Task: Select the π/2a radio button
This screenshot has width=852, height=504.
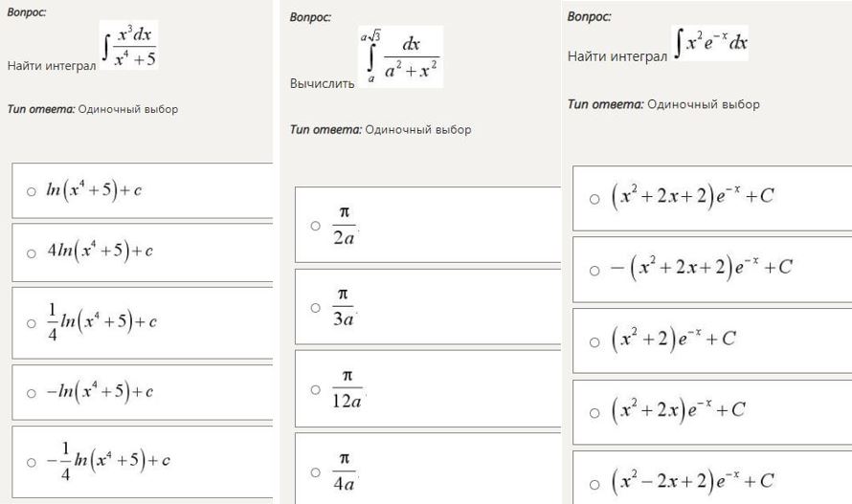Action: point(315,226)
